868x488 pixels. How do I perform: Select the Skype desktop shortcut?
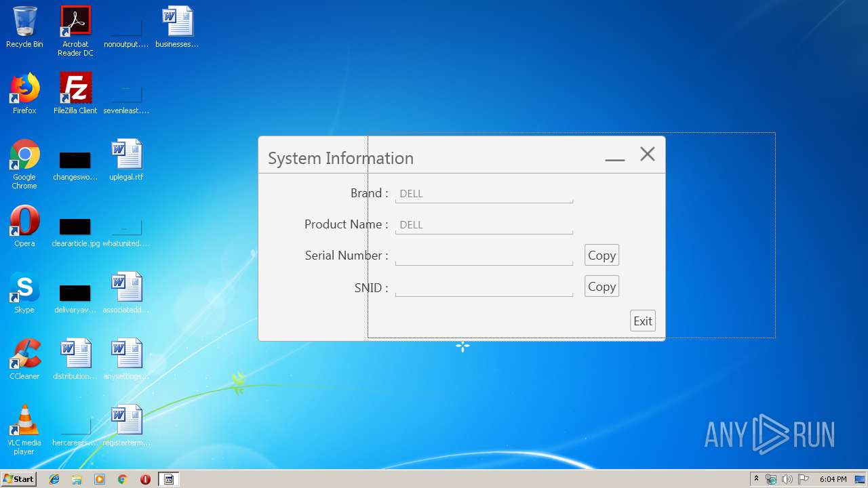pos(24,293)
